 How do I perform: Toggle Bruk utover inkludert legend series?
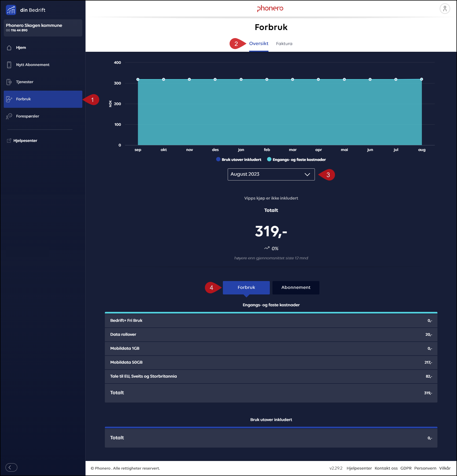[239, 160]
